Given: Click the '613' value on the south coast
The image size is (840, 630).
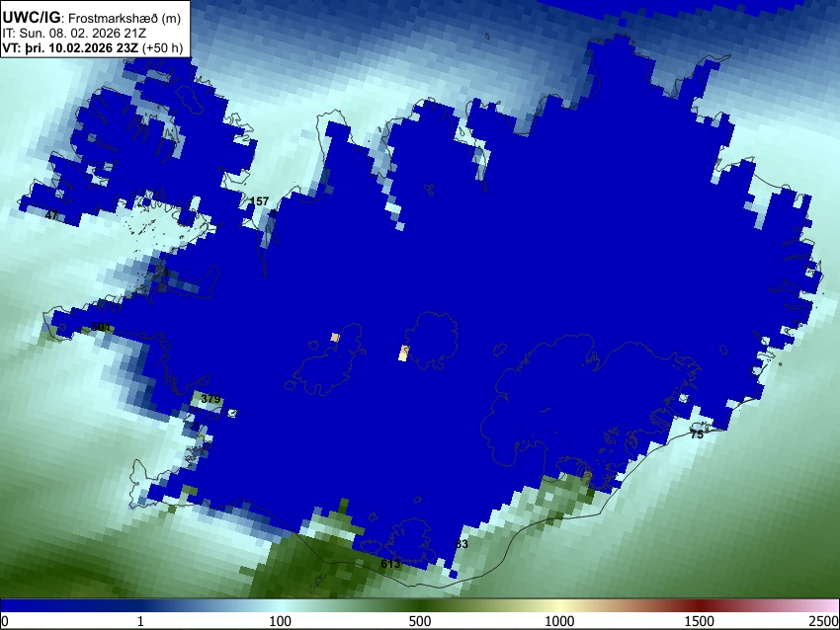Looking at the screenshot, I should pyautogui.click(x=390, y=564).
